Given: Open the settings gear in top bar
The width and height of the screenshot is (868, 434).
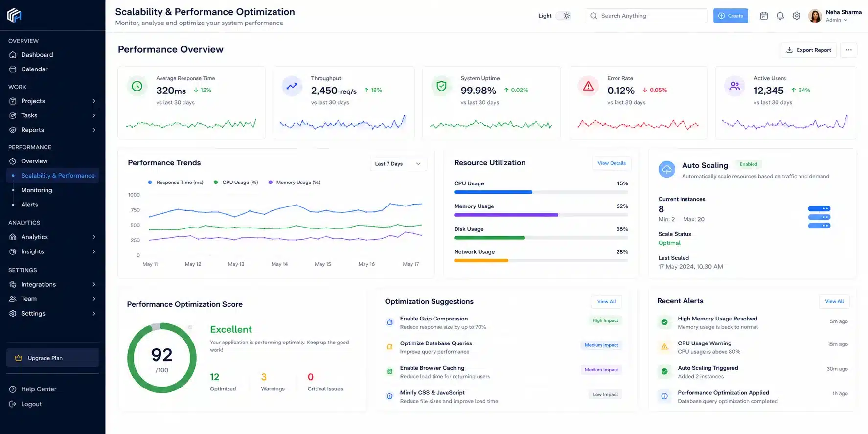Looking at the screenshot, I should click(797, 16).
